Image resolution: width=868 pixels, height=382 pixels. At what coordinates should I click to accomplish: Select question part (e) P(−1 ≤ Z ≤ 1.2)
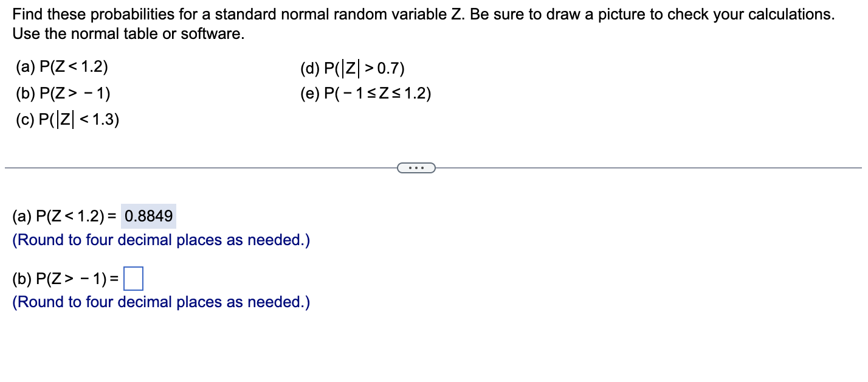pos(365,94)
